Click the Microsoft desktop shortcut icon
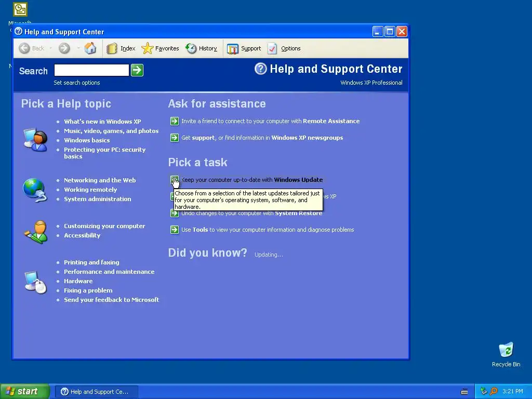Screen dimensions: 532x399 20,9
